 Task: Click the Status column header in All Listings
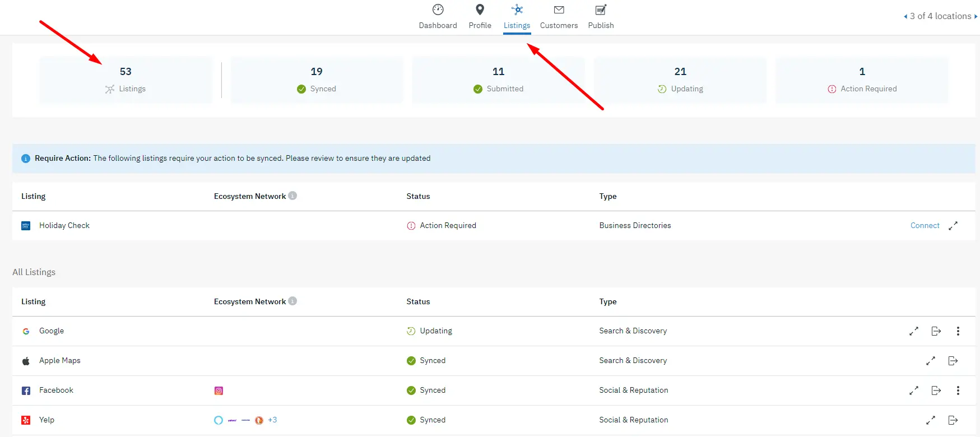click(418, 301)
